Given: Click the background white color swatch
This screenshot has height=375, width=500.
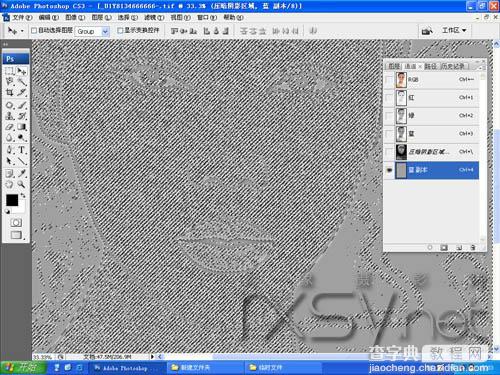Looking at the screenshot, I should point(21,208).
